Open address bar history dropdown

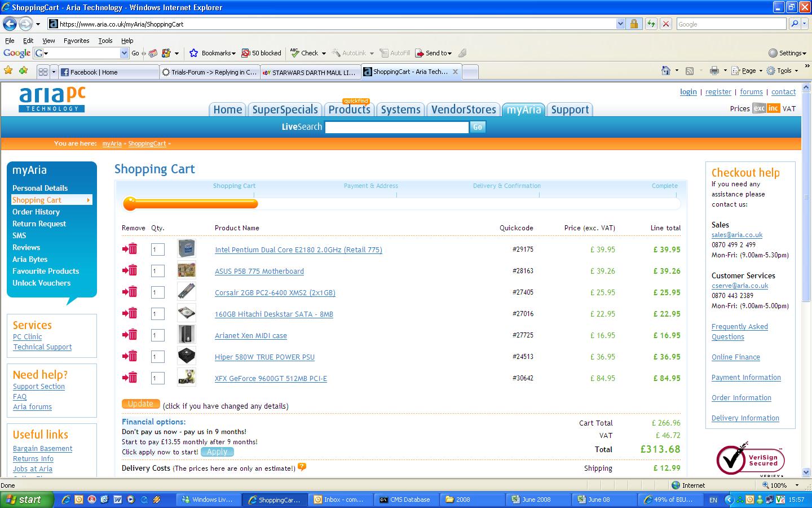tap(620, 24)
